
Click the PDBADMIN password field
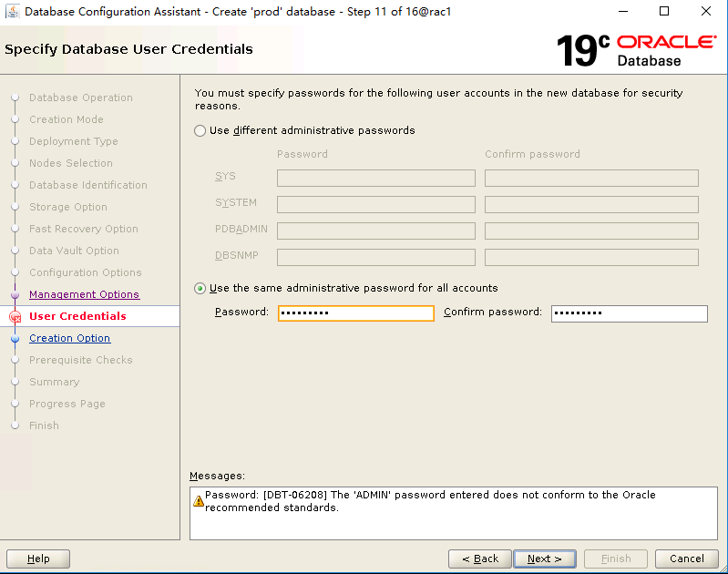(x=376, y=231)
